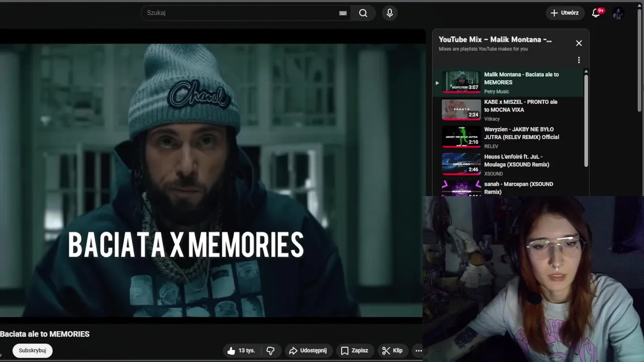The image size is (644, 362).
Task: Click Zapisz save button
Action: tap(355, 350)
